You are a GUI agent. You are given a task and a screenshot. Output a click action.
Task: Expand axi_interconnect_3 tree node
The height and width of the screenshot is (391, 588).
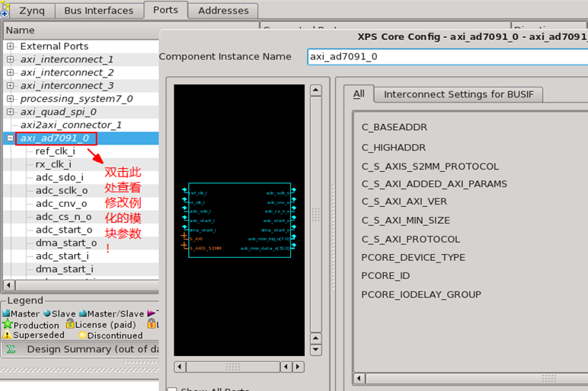pos(10,85)
